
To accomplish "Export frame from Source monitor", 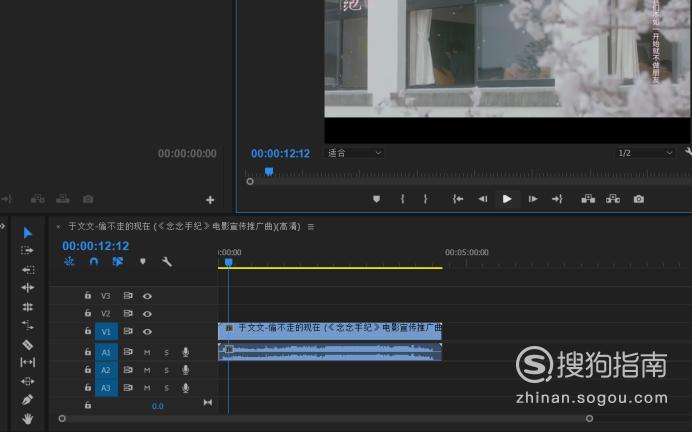I will [x=88, y=199].
